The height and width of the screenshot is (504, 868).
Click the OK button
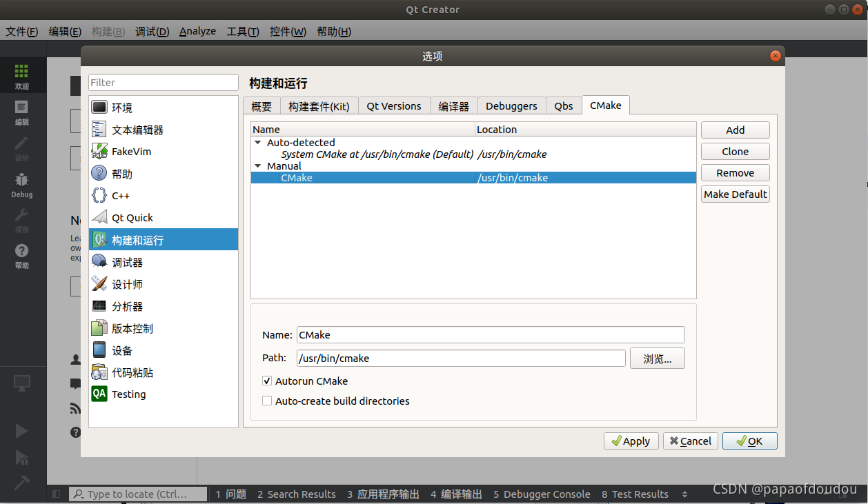coord(750,441)
